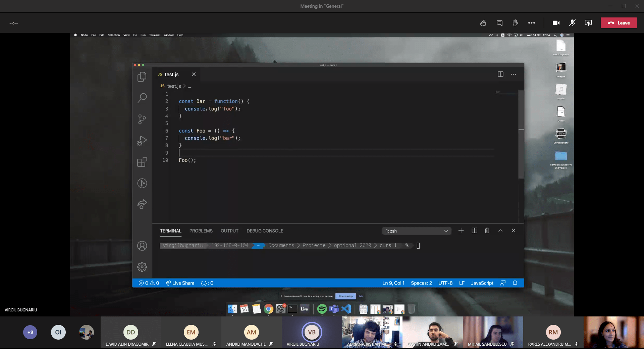
Task: Toggle the camera on or off
Action: point(556,23)
